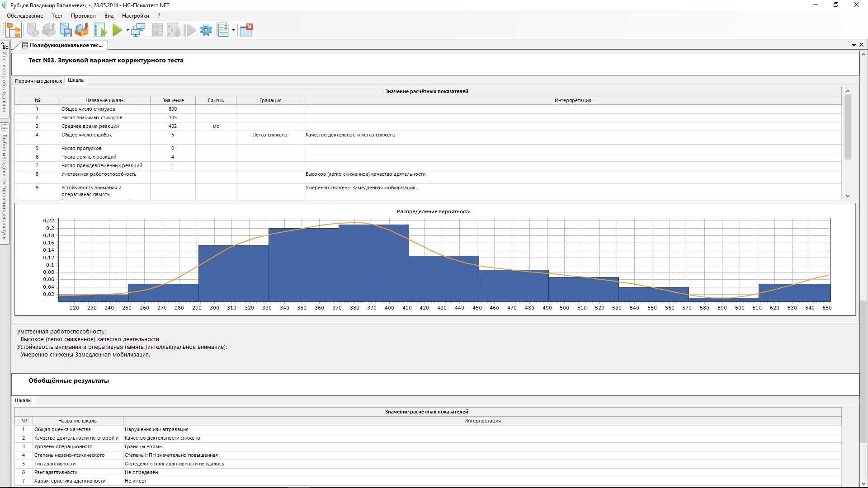This screenshot has width=868, height=488.
Task: Click the folder tree structure toolbar icon
Action: click(14, 30)
